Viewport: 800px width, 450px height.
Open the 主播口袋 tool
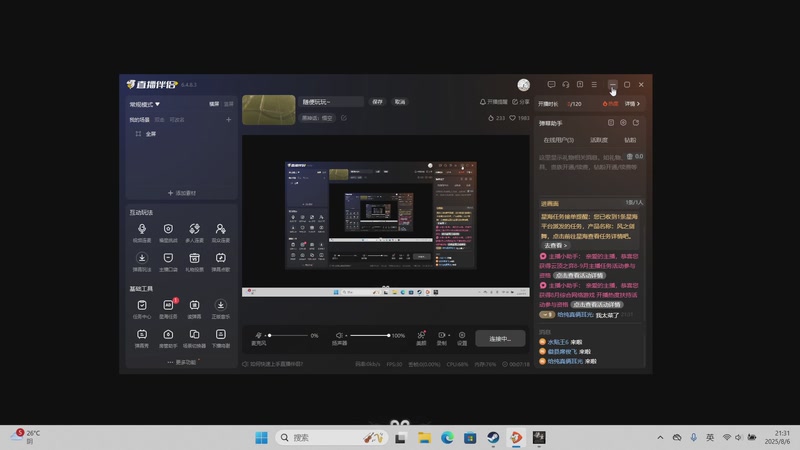(168, 261)
